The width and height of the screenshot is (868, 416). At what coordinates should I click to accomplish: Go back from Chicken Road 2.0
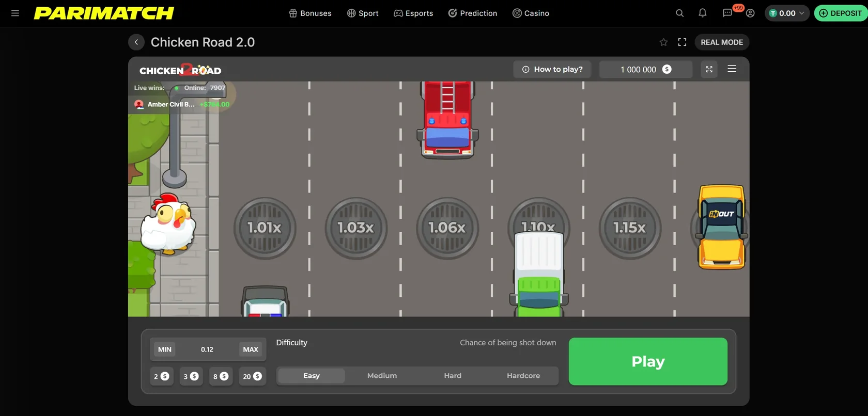pos(136,42)
